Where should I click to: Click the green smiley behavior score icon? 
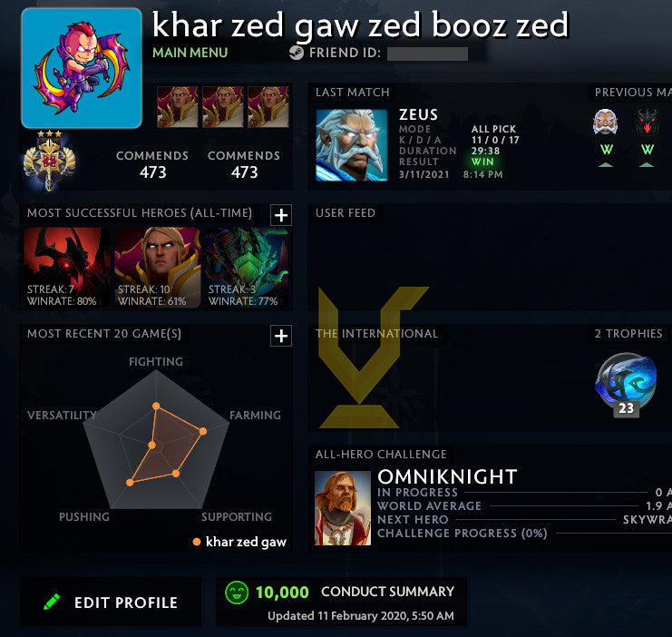coord(237,593)
